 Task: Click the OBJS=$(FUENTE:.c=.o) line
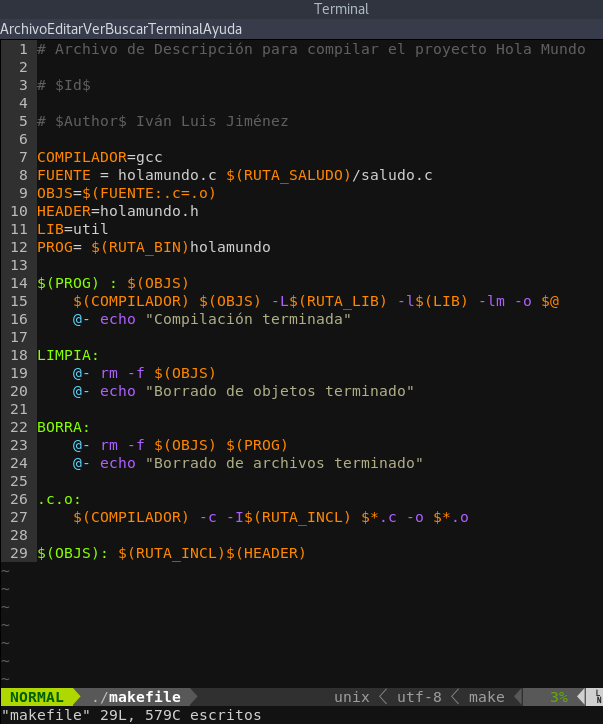[x=127, y=193]
